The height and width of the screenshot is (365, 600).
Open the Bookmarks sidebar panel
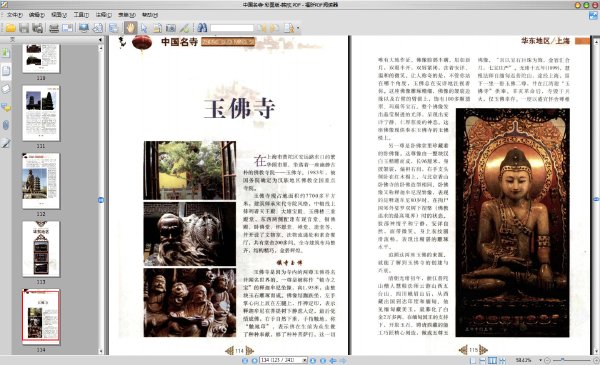pos(6,52)
